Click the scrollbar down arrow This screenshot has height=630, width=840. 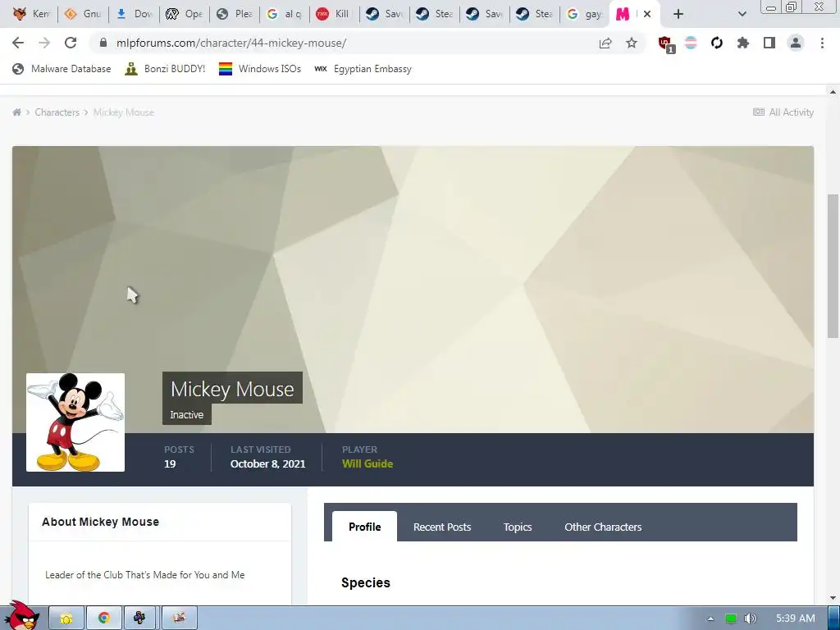833,598
